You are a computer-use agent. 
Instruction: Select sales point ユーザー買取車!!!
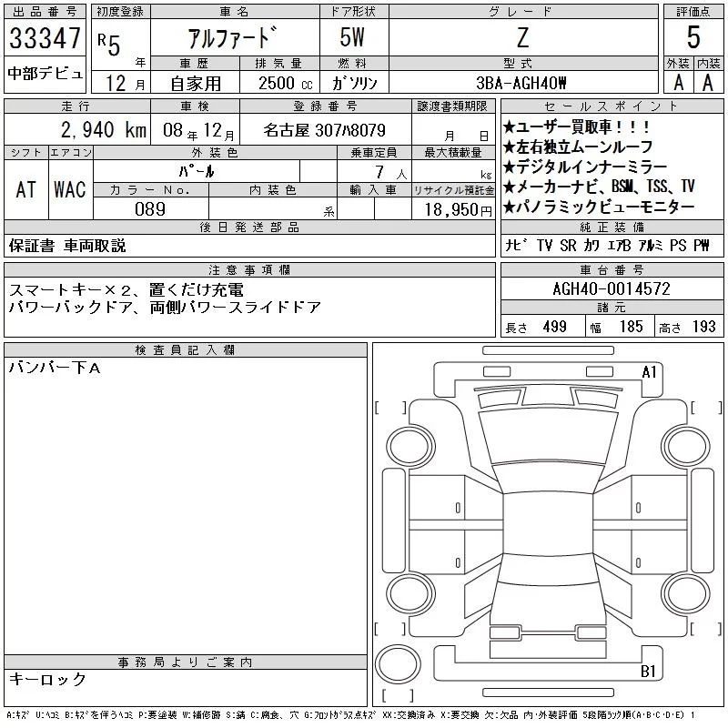tap(577, 126)
